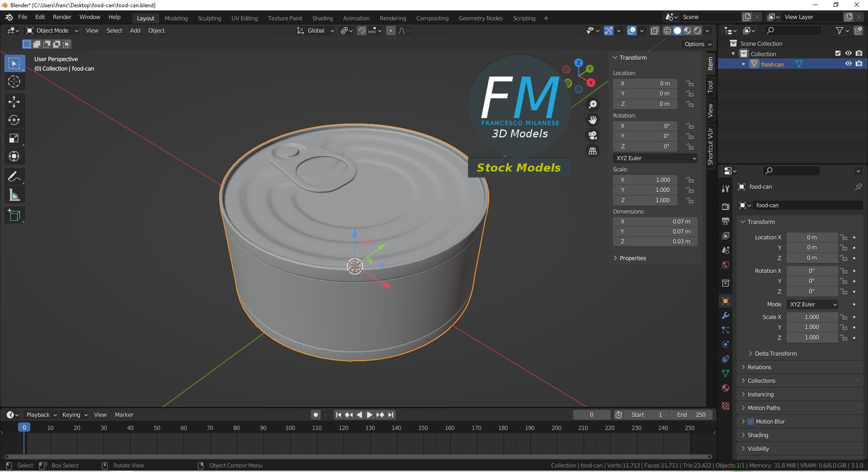Open the View Layer properties tab icon
The image size is (868, 472).
726,236
